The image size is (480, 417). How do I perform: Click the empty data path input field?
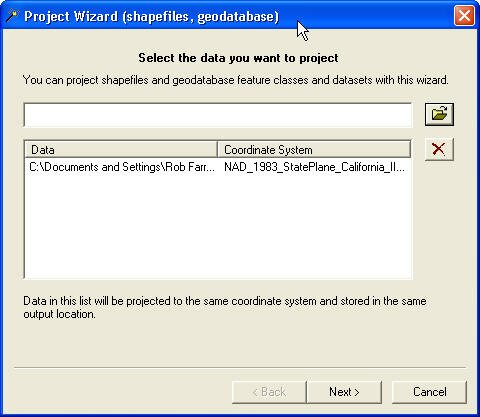coord(218,115)
